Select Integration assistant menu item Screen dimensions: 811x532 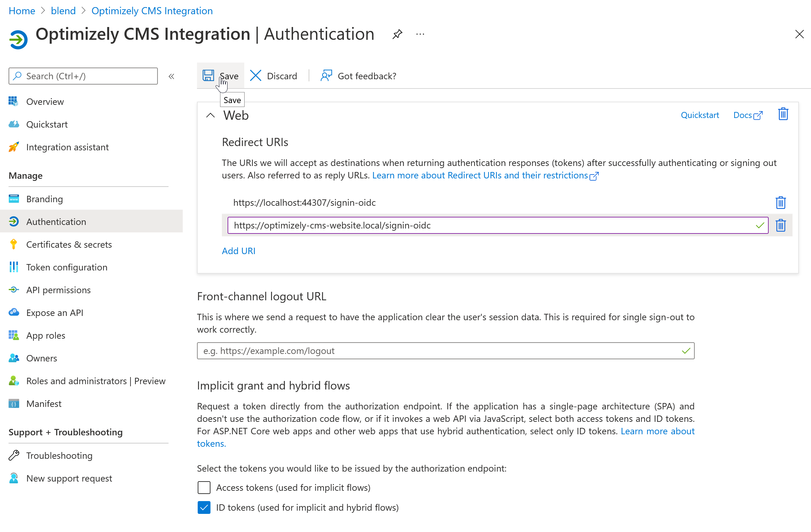click(67, 147)
